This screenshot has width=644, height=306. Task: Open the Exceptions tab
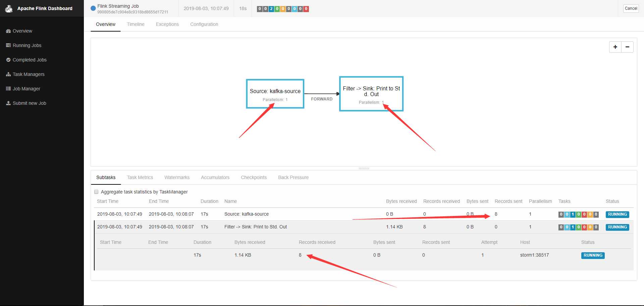pyautogui.click(x=167, y=24)
